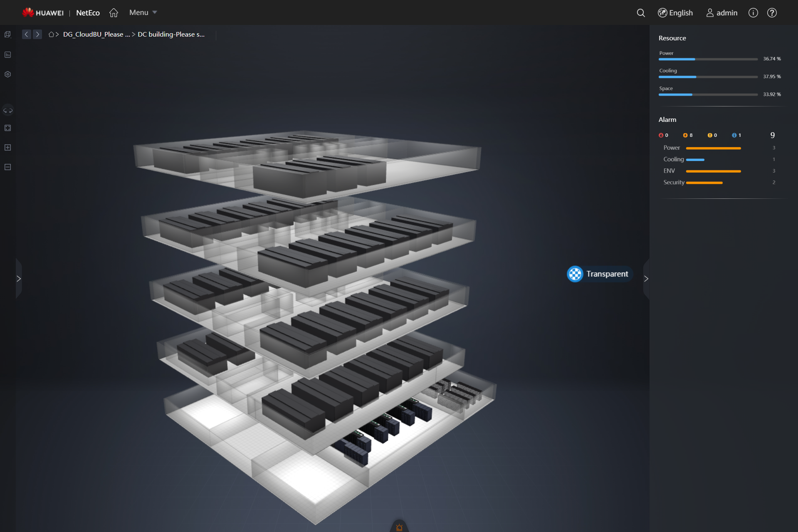
Task: Toggle the Transparent view mode
Action: point(599,274)
